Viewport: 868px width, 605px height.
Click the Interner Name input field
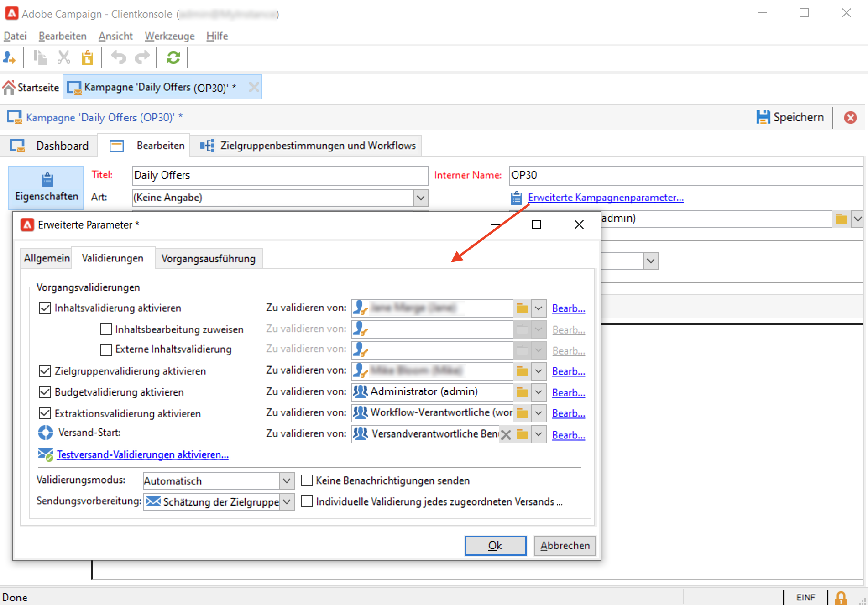[685, 175]
